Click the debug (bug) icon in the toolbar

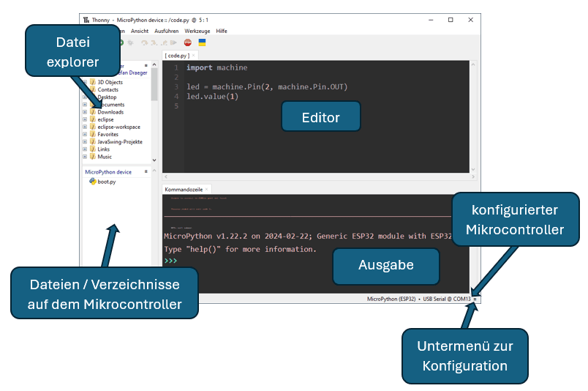(130, 42)
